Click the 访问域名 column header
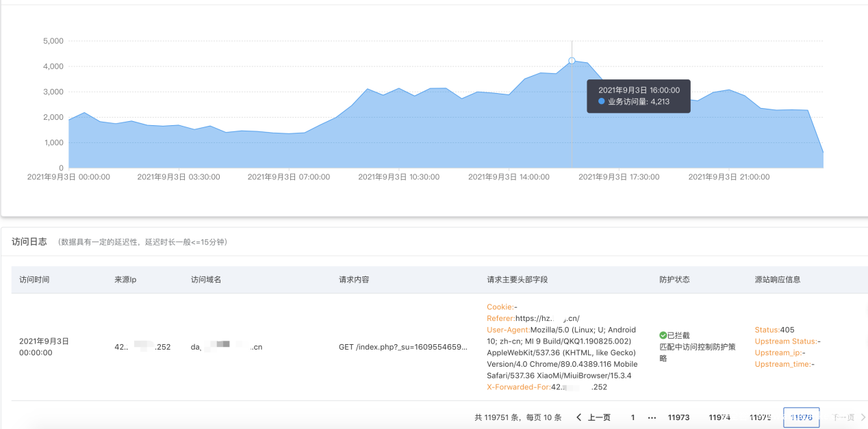Viewport: 868px width, 429px height. coord(206,280)
